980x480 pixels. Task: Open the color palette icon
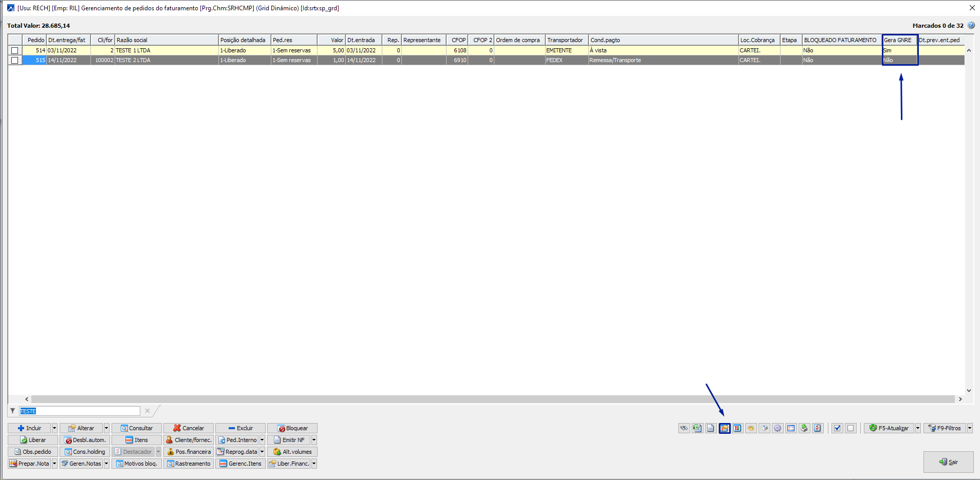click(x=751, y=428)
